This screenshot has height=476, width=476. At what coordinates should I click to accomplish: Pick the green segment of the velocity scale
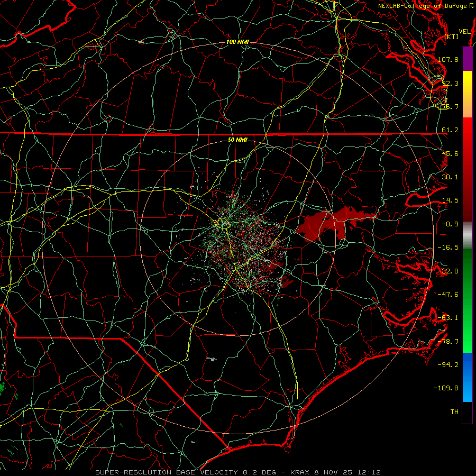point(467,300)
